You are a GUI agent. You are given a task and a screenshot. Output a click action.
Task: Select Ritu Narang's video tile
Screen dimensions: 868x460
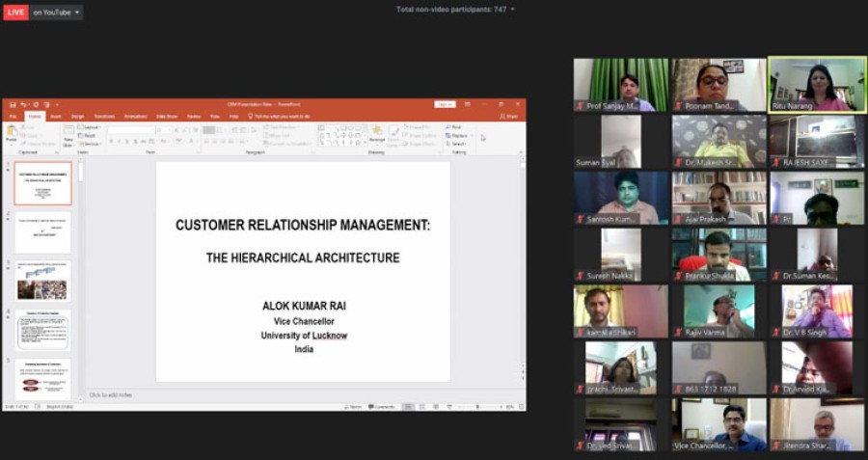[817, 85]
